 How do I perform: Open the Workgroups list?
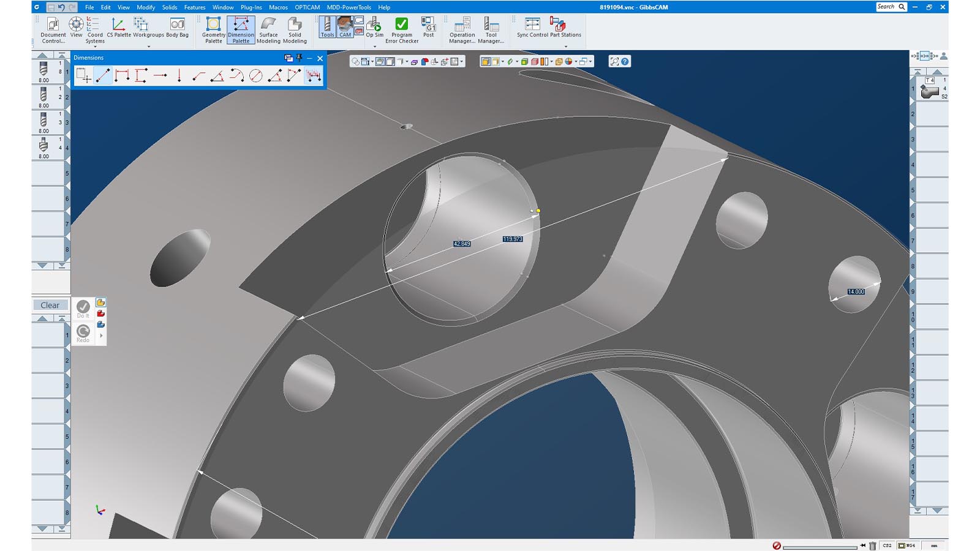(148, 28)
